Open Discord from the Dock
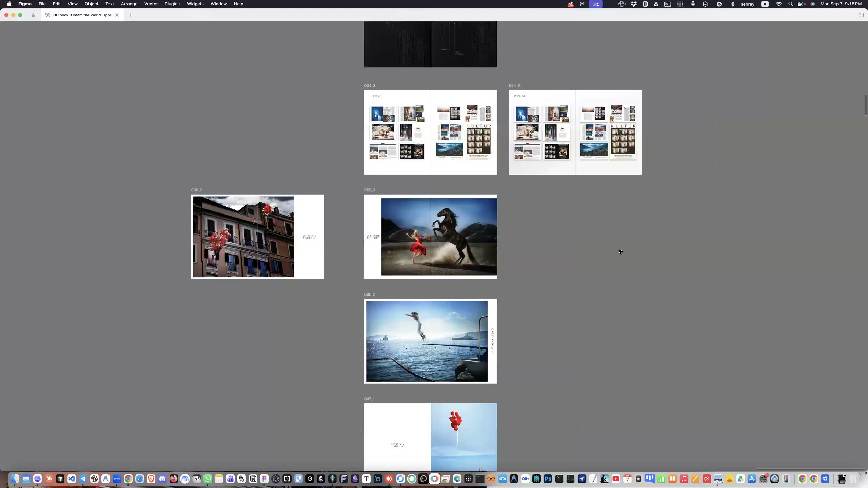This screenshot has width=868, height=488. pyautogui.click(x=162, y=479)
